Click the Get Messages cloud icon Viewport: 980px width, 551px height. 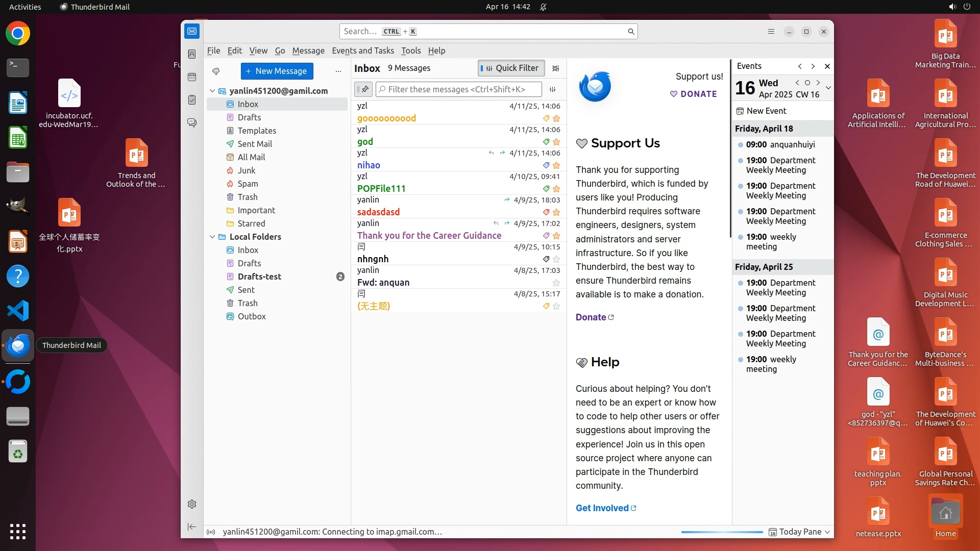pyautogui.click(x=216, y=71)
